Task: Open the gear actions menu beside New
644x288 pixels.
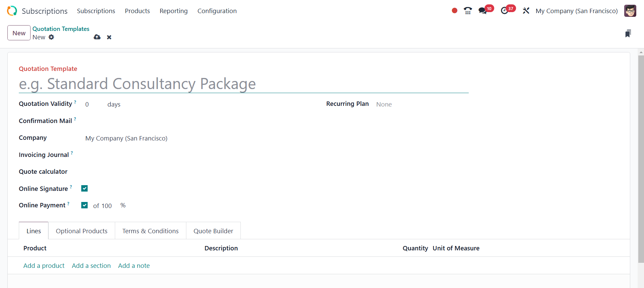Action: [x=51, y=37]
